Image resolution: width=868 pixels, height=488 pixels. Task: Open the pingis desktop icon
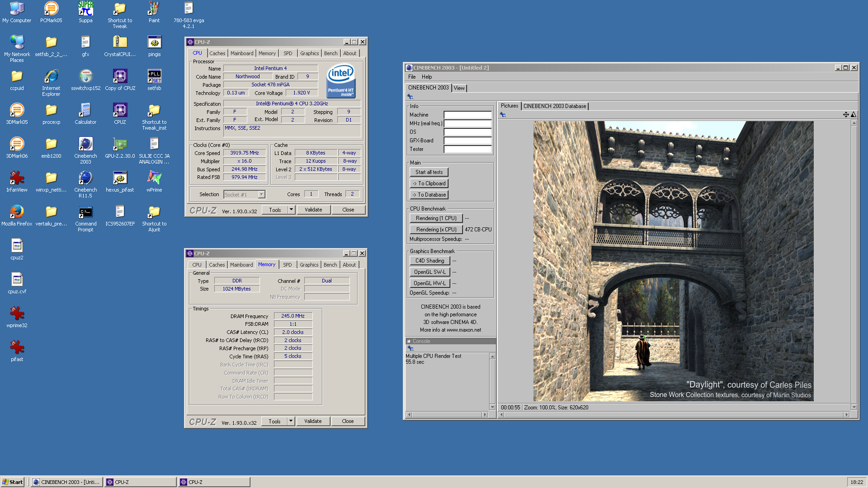pos(154,46)
